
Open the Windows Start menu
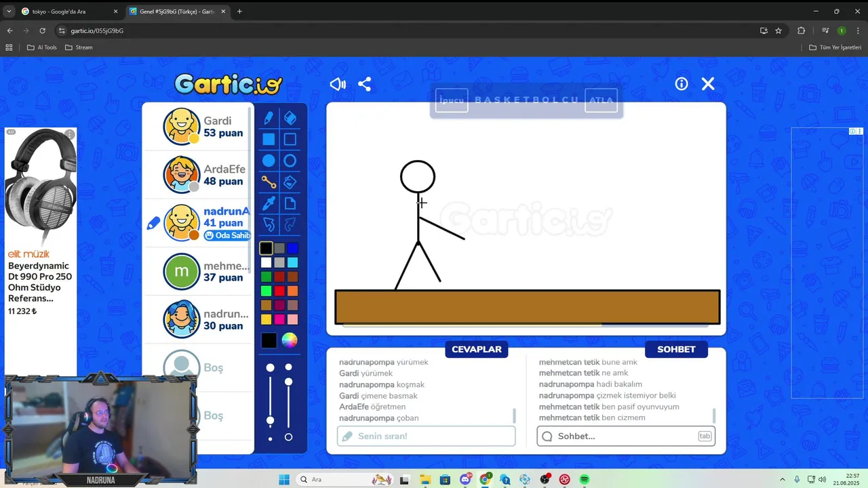pyautogui.click(x=284, y=479)
